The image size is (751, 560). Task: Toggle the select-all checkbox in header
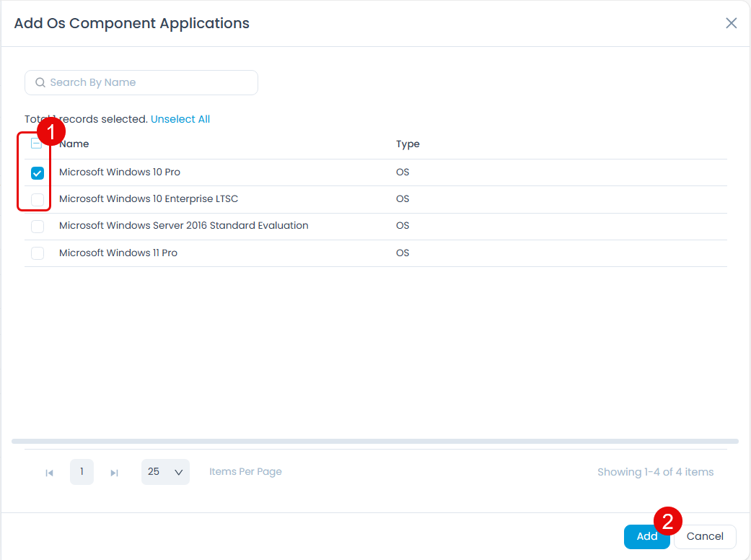tap(37, 143)
